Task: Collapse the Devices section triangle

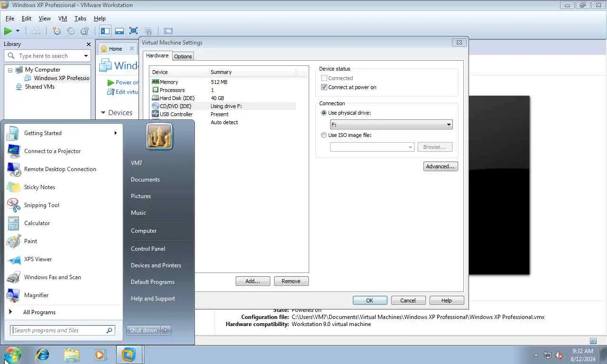Action: [x=103, y=113]
